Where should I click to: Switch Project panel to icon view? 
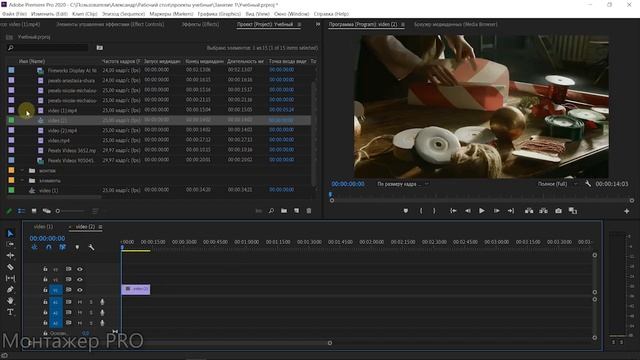click(34, 211)
